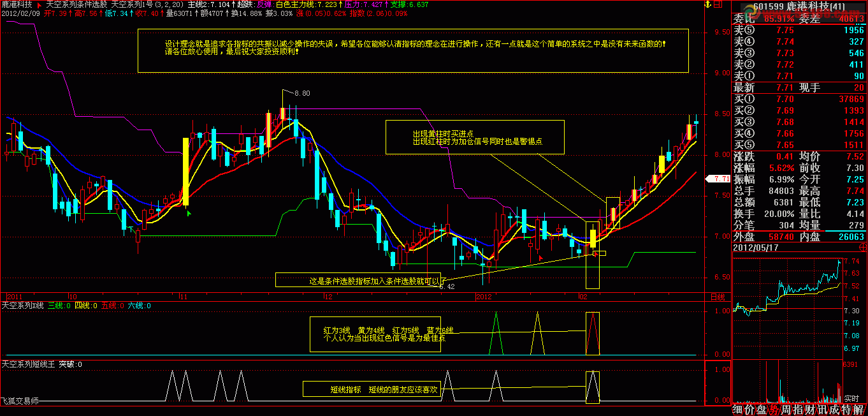This screenshot has height=416, width=868.
Task: Click the 天空系列短线王 sub-indicator title
Action: [x=29, y=364]
